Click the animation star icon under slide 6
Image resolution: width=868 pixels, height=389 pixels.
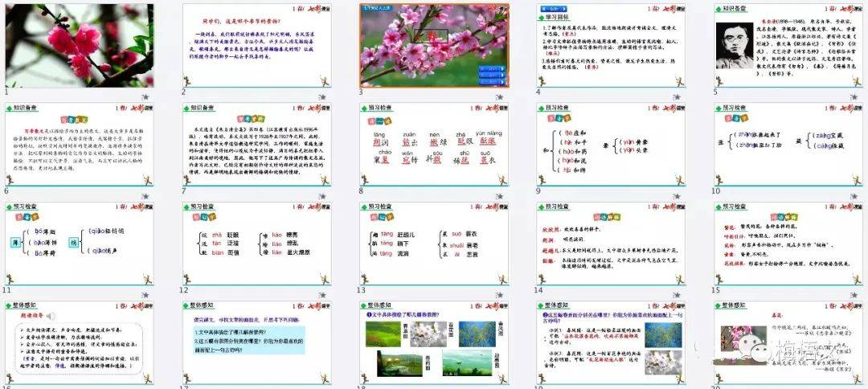click(x=145, y=196)
